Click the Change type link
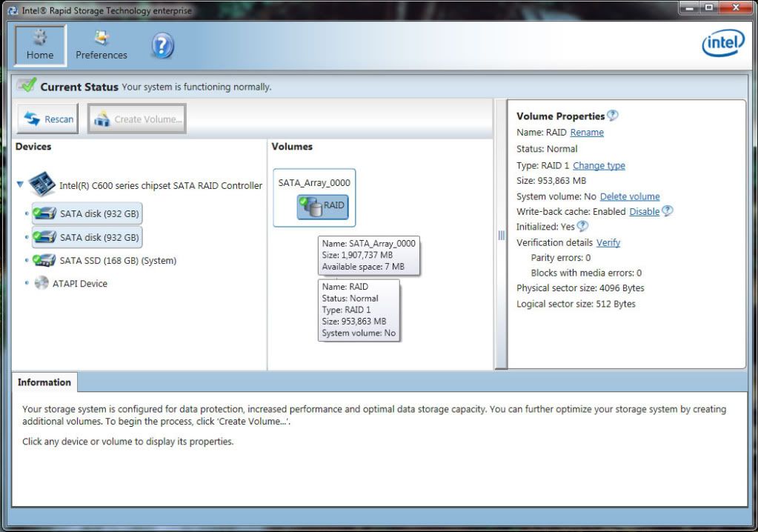The height and width of the screenshot is (532, 758). coord(599,166)
